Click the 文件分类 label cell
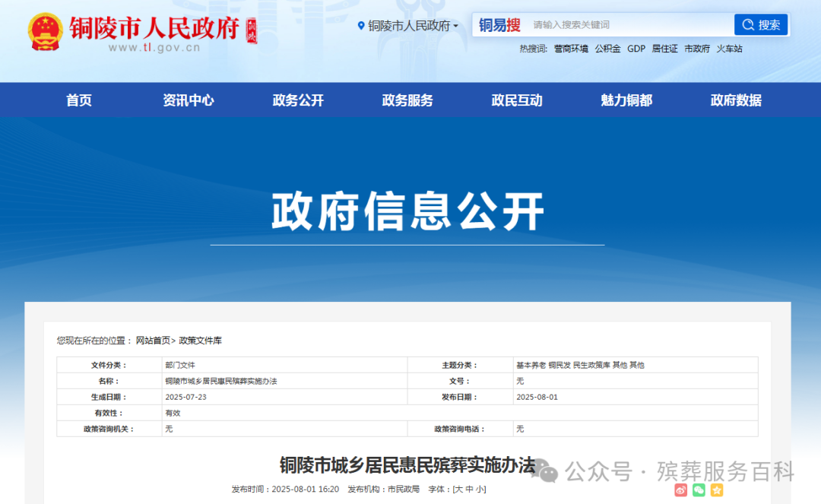The width and height of the screenshot is (821, 504). coord(109,365)
